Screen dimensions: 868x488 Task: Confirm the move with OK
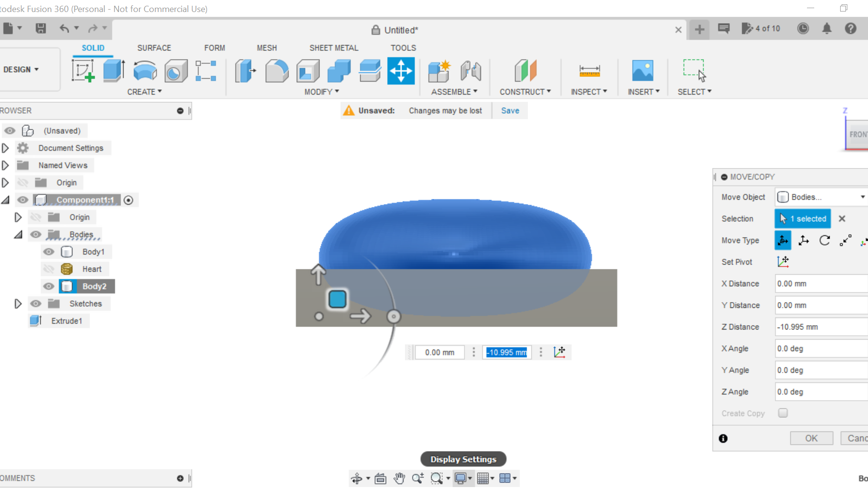[811, 438]
